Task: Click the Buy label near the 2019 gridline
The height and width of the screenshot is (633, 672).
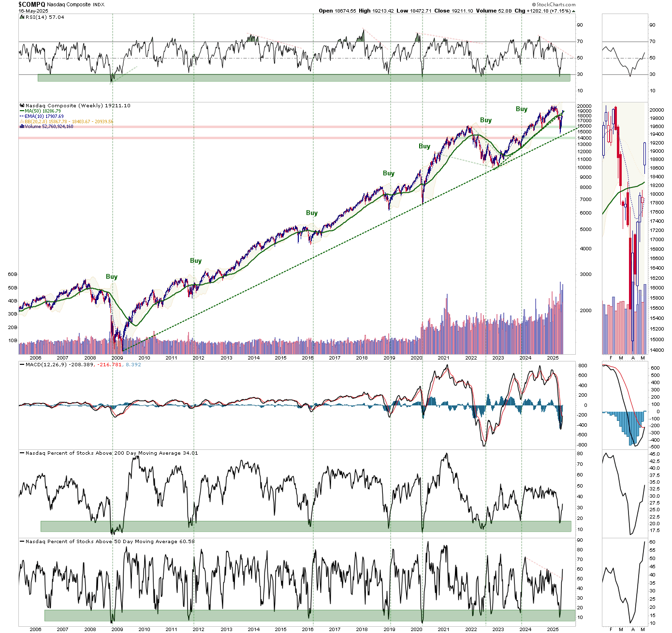Action: (389, 173)
